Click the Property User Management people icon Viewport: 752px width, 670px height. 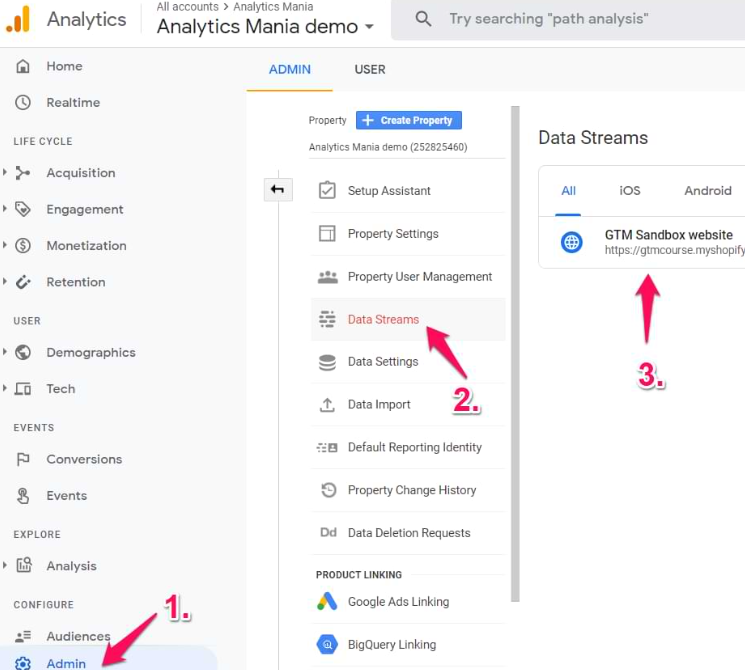point(328,277)
